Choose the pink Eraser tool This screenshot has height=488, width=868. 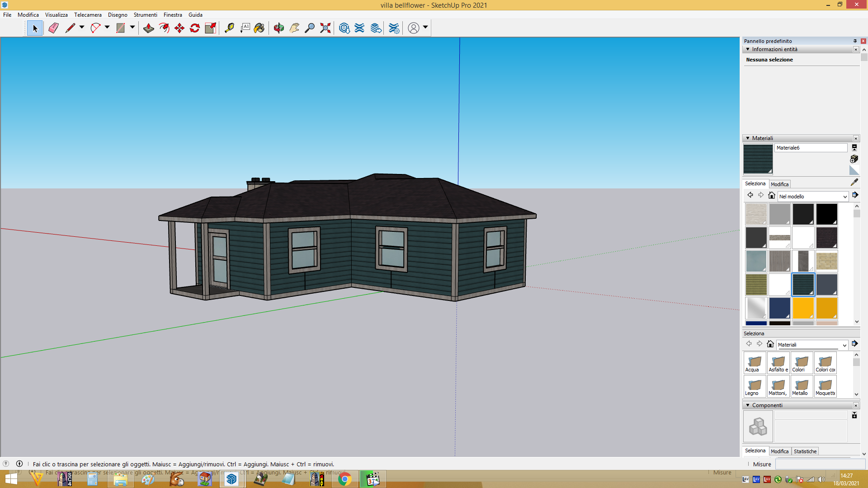53,28
